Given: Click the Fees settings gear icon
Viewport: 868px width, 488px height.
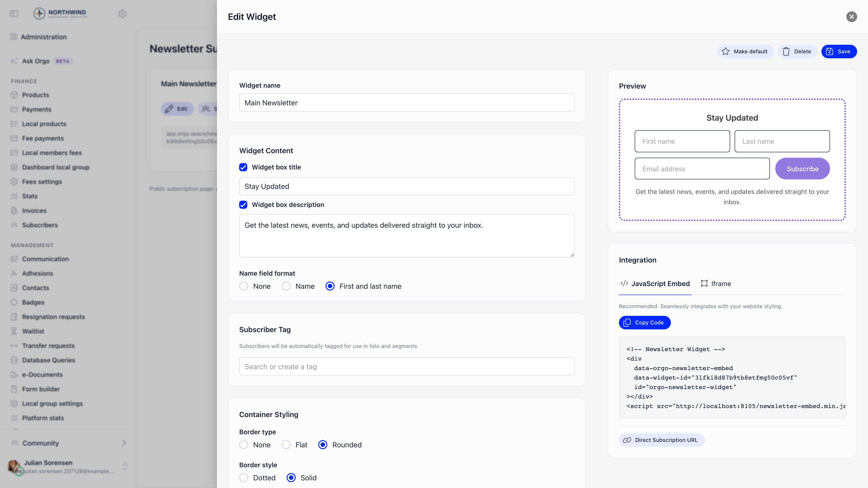Looking at the screenshot, I should pyautogui.click(x=14, y=182).
